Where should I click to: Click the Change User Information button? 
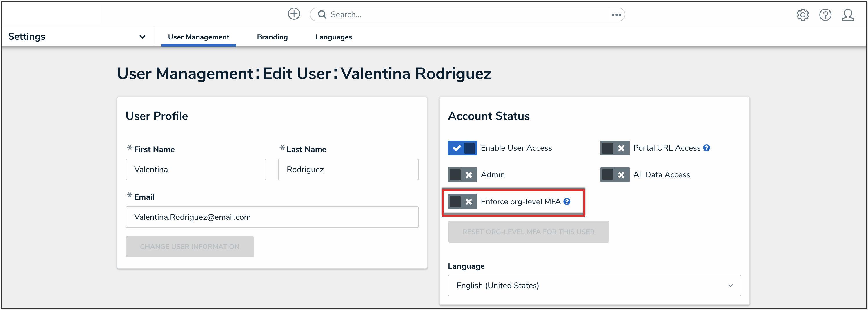[x=189, y=247]
